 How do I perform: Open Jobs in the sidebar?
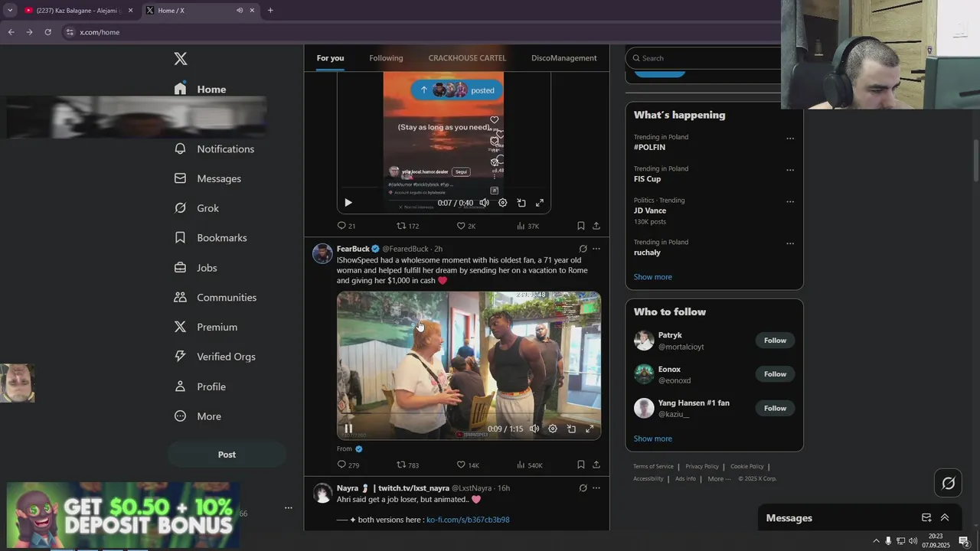coord(196,268)
